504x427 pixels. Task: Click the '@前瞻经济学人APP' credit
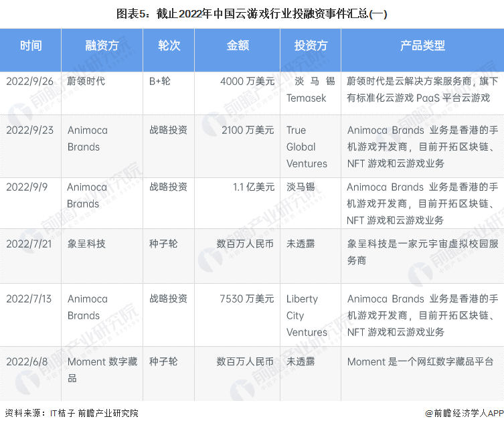pyautogui.click(x=465, y=413)
